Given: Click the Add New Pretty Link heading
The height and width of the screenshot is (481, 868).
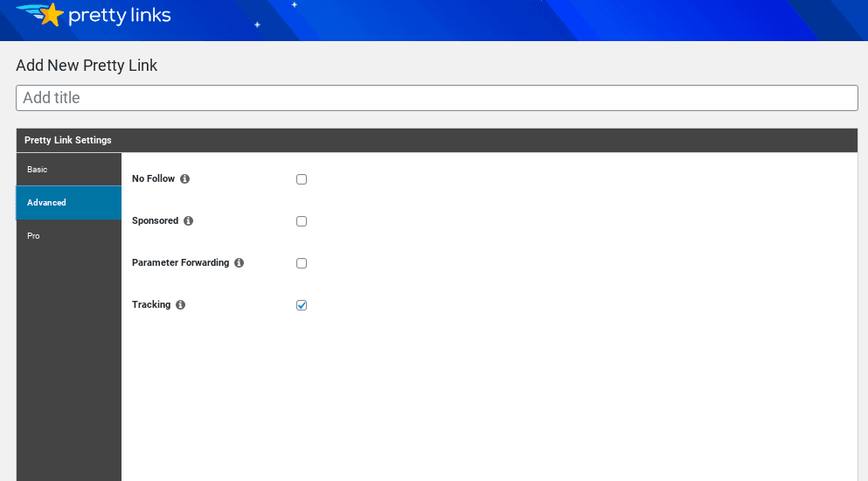Looking at the screenshot, I should [87, 66].
